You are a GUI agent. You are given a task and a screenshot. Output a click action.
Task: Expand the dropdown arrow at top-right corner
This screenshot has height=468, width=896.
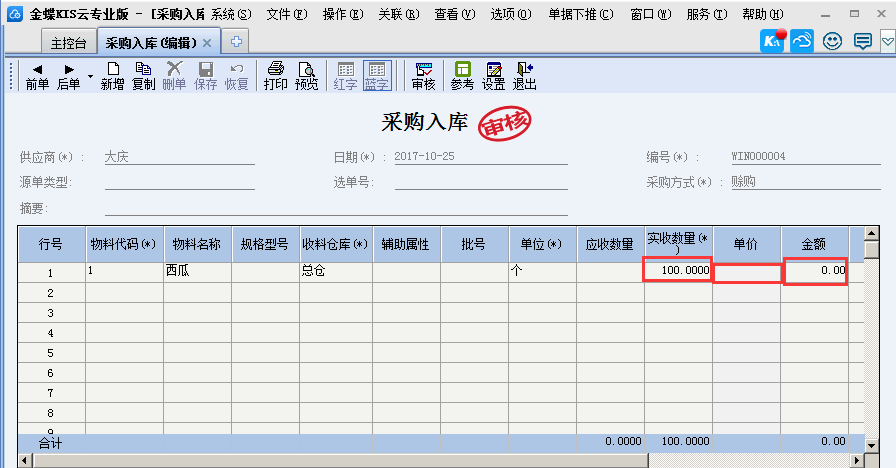(x=887, y=42)
